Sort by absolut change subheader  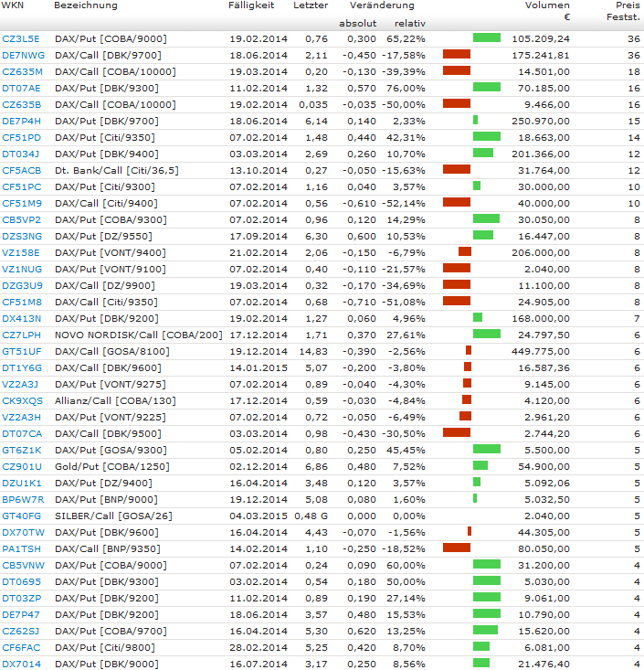point(358,24)
